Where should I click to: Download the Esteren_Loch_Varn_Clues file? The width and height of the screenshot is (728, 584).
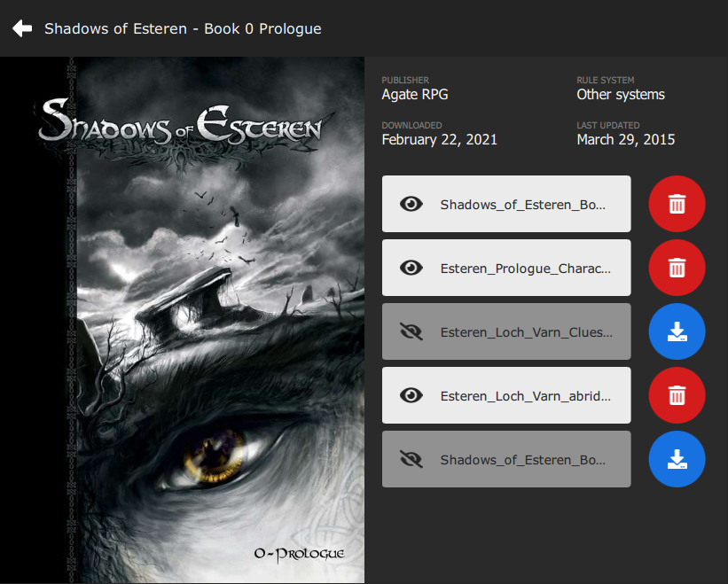677,331
